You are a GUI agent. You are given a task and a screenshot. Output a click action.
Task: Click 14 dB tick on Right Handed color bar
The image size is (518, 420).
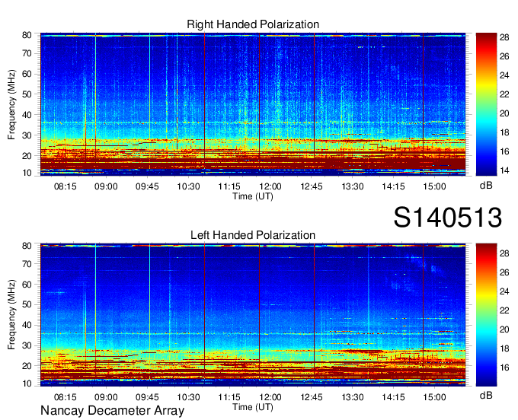pyautogui.click(x=504, y=170)
